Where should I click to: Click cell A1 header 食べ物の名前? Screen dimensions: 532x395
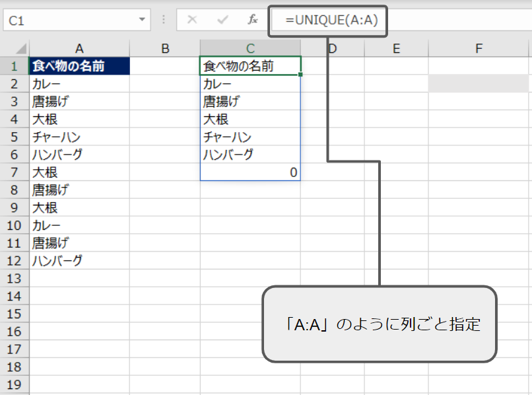[79, 66]
